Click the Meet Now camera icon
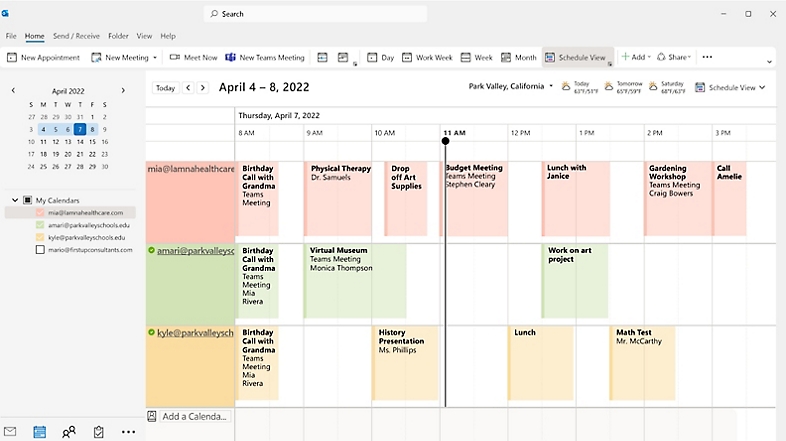This screenshot has height=441, width=786. (175, 58)
